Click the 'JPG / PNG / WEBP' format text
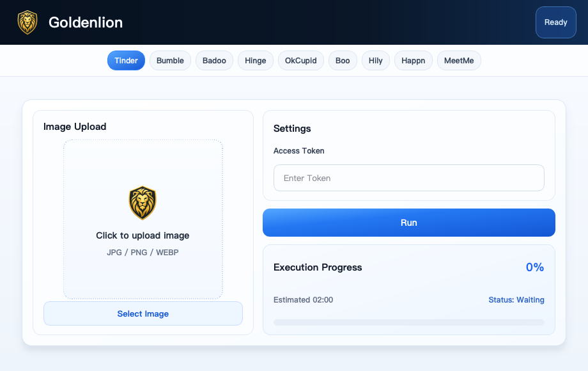 click(143, 253)
